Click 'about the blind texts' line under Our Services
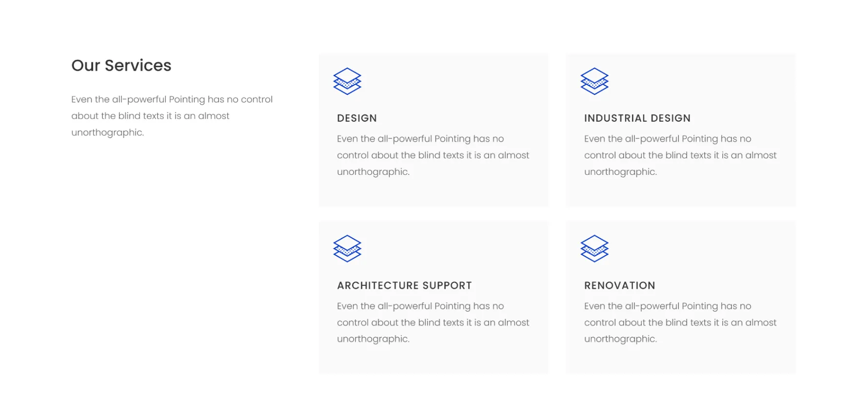The height and width of the screenshot is (414, 868). (150, 116)
